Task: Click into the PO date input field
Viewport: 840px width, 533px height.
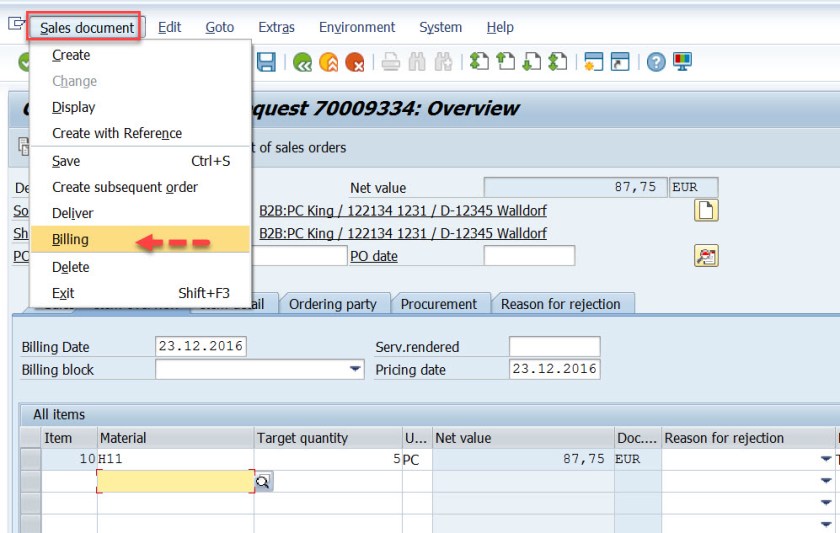Action: point(529,256)
